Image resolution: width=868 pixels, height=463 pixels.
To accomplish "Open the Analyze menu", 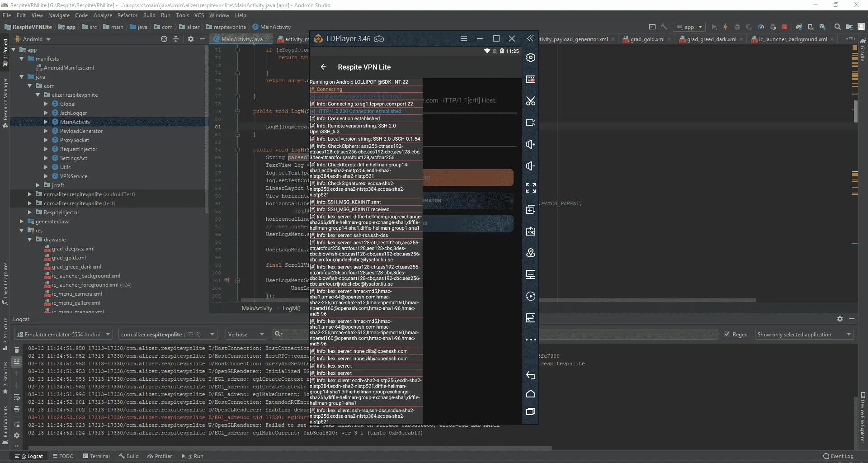I will point(103,15).
